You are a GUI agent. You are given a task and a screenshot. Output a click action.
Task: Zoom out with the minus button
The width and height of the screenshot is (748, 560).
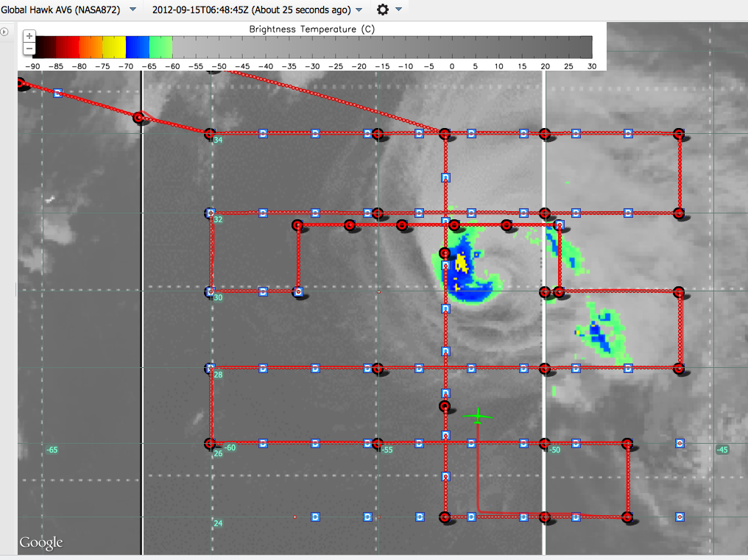pos(29,49)
